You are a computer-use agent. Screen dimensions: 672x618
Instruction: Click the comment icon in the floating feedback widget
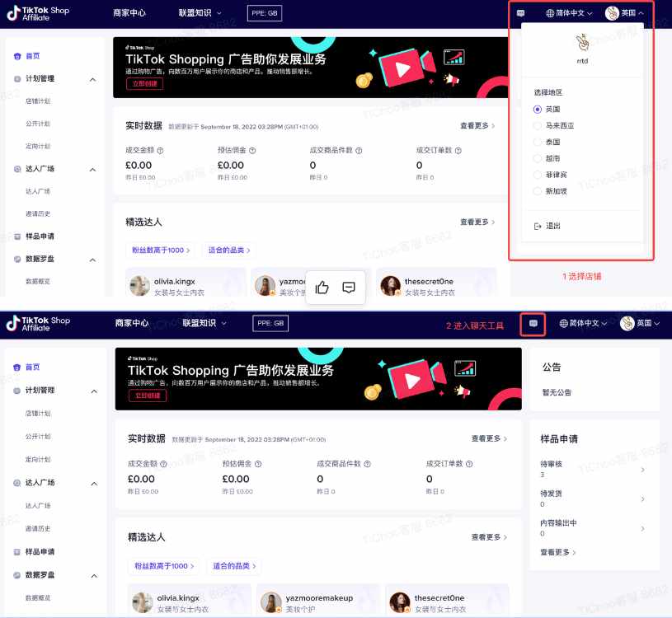point(349,288)
